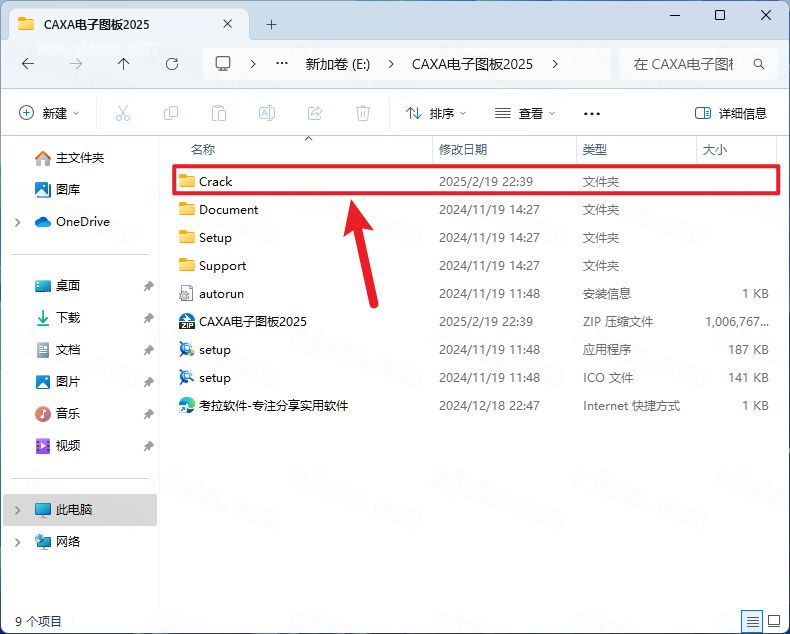Switch to large icons view in status bar
Image resolution: width=790 pixels, height=634 pixels.
point(774,621)
